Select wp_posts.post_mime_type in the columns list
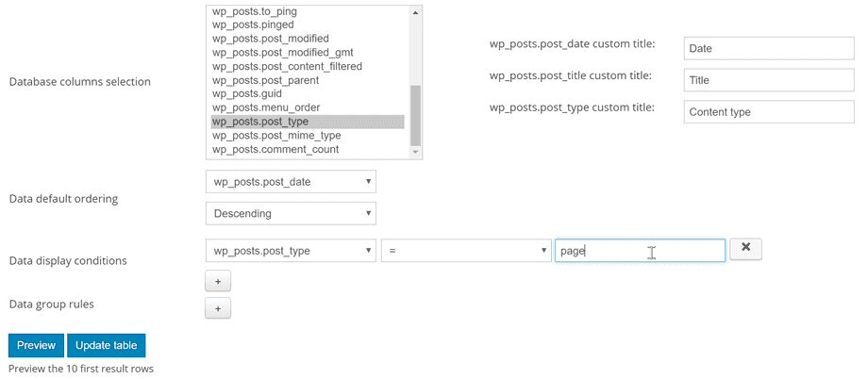The width and height of the screenshot is (868, 379). click(x=308, y=136)
